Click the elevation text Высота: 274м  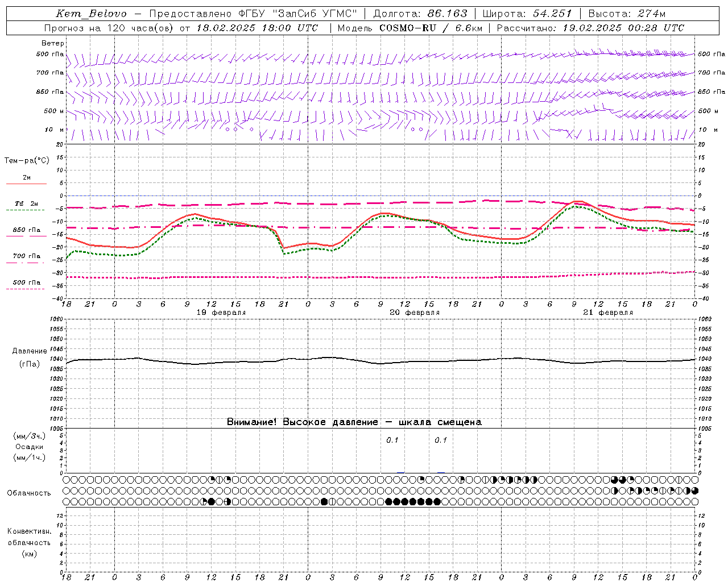tap(627, 14)
